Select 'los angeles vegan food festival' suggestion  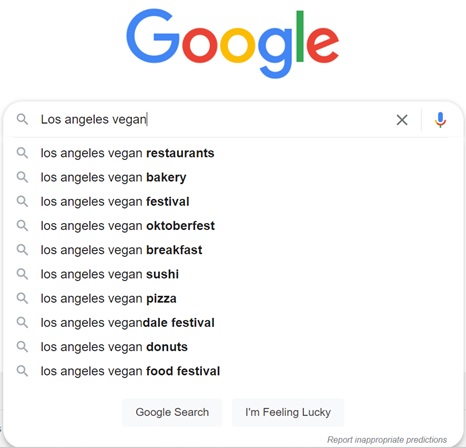pyautogui.click(x=233, y=371)
